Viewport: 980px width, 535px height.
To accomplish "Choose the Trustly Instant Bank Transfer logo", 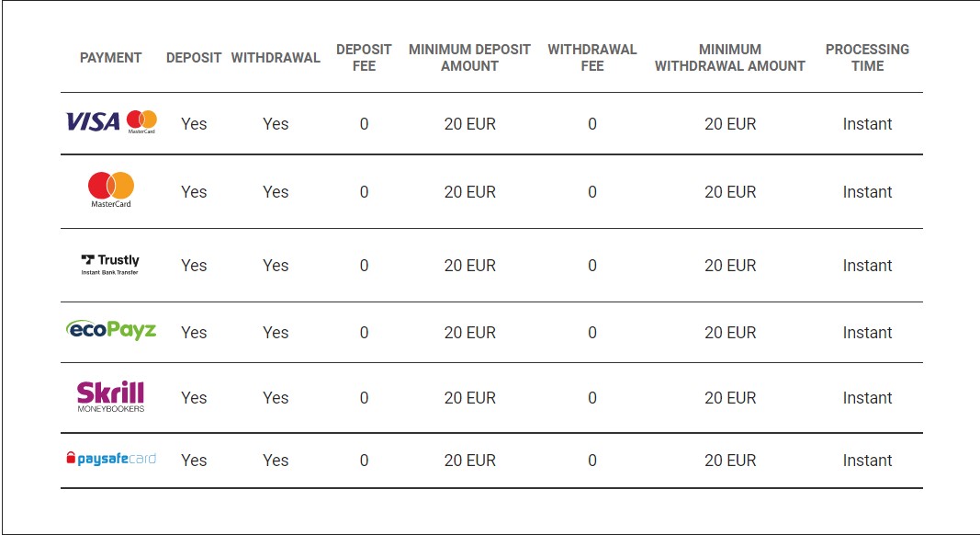I will coord(110,265).
